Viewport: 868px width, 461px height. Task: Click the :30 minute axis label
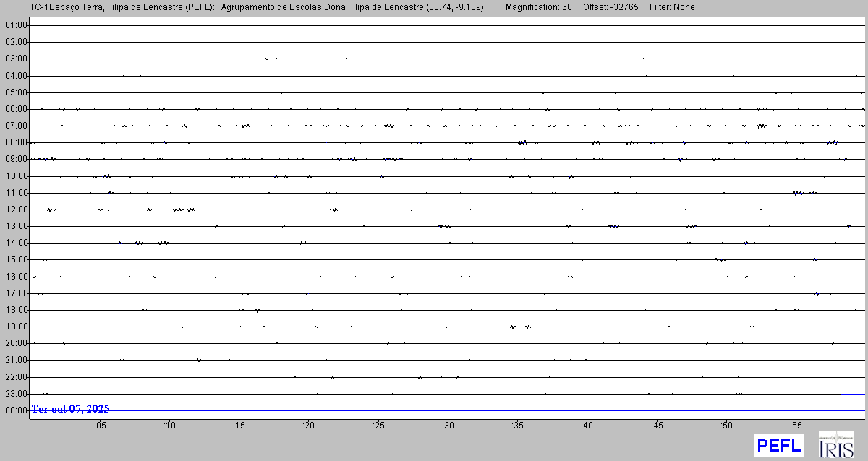[x=448, y=426]
